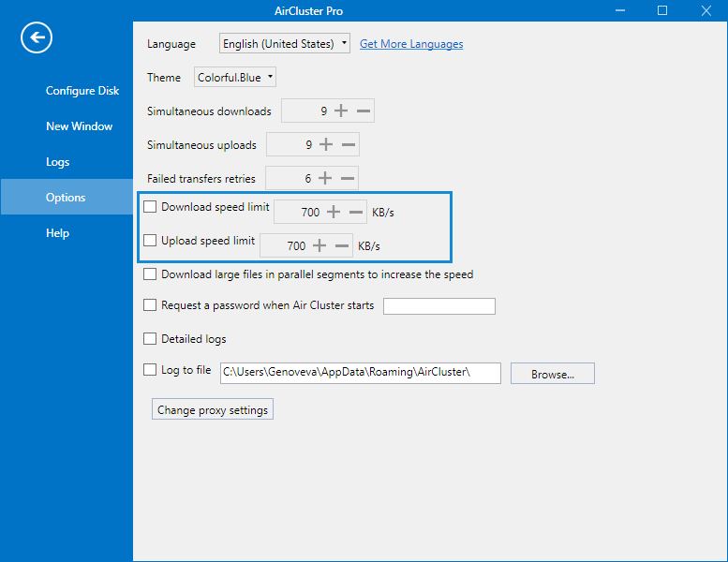Viewport: 728px width, 562px height.
Task: Raise download speed limit with plus
Action: coord(334,212)
